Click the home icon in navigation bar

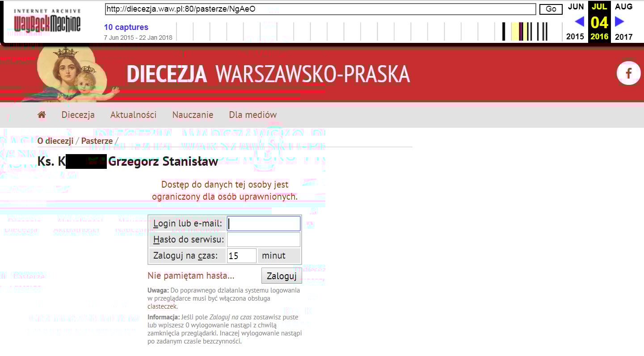coord(42,115)
